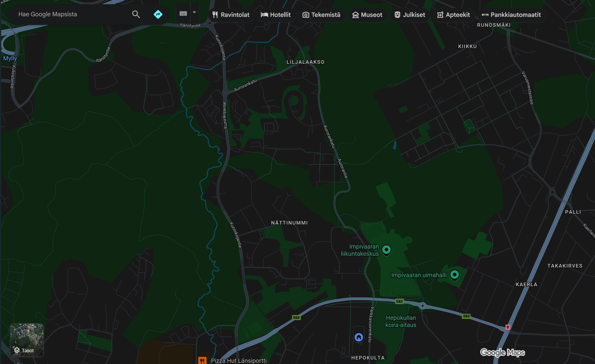
Task: Expand keyboard input tools dropdown arrow
Action: (x=194, y=13)
